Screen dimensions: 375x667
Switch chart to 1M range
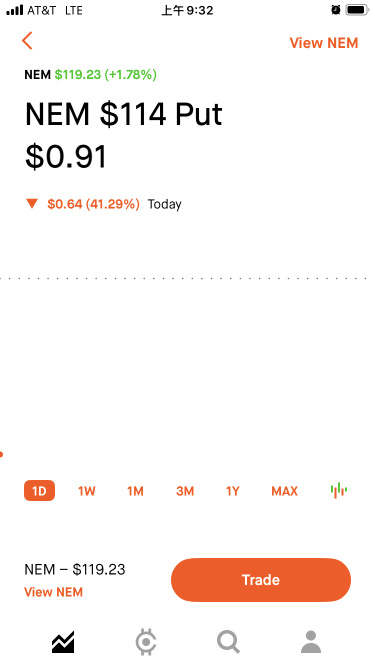135,491
